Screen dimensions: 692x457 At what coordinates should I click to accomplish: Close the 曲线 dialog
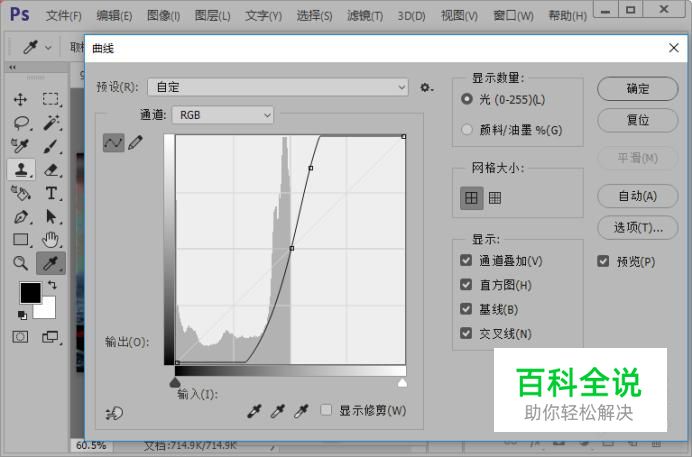(673, 48)
